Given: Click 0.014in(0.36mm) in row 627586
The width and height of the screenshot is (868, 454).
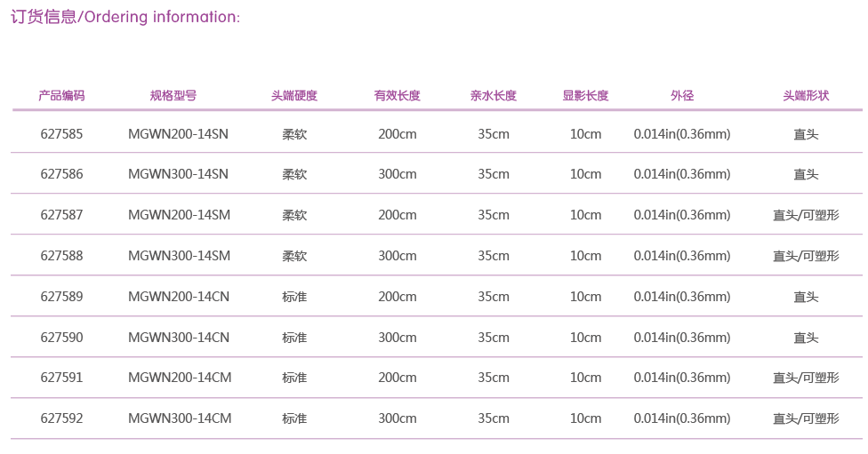Looking at the screenshot, I should tap(682, 174).
